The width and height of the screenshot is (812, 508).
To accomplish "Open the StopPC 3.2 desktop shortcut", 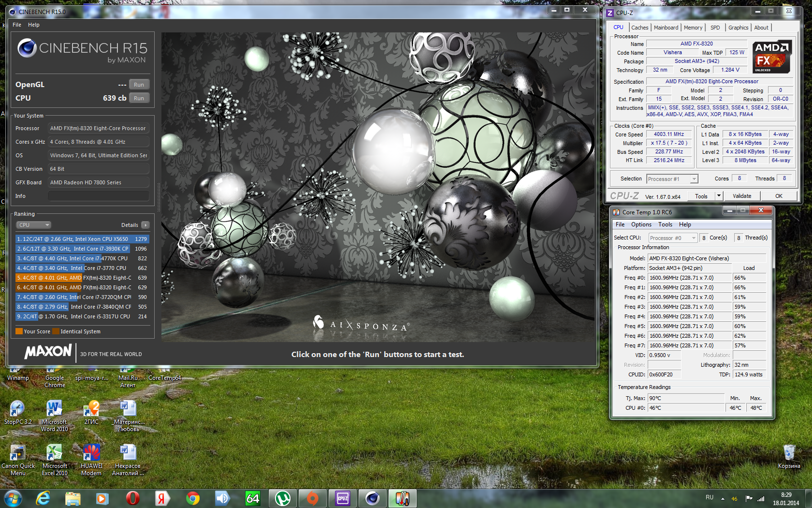I will click(x=18, y=413).
